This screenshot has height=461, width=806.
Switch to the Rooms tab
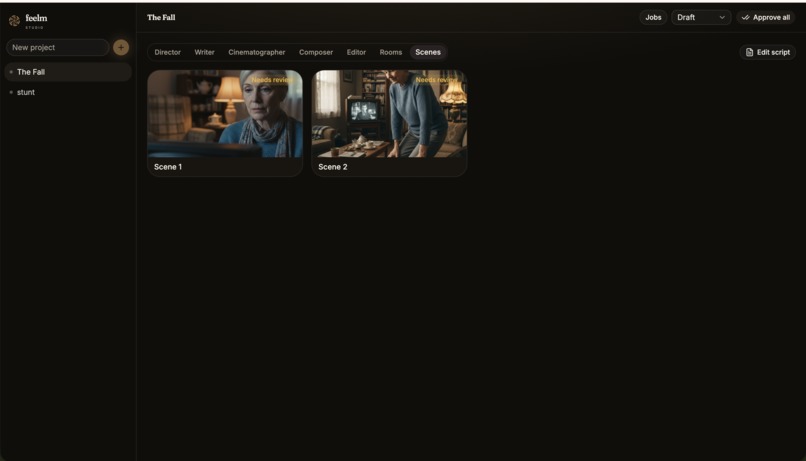(x=391, y=52)
